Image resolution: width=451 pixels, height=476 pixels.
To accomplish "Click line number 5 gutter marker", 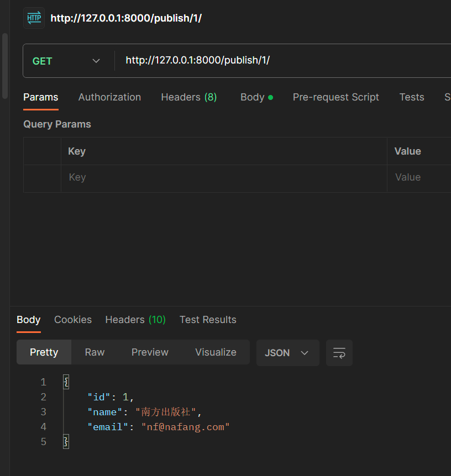I will point(43,441).
